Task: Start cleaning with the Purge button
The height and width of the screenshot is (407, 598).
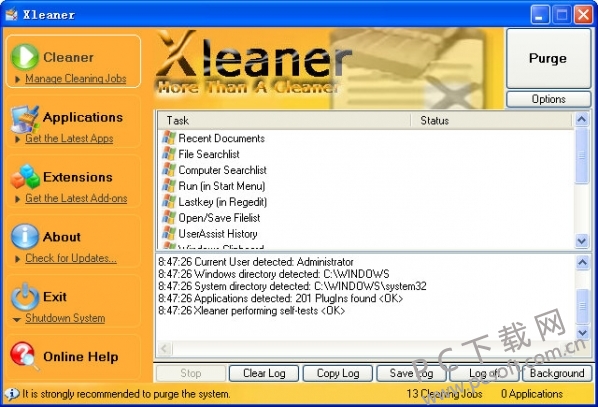Action: coord(548,58)
